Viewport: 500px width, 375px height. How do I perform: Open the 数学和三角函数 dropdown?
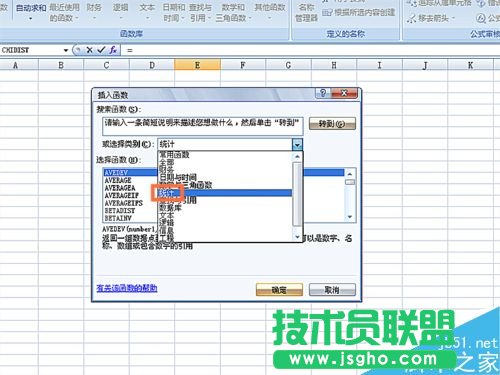pyautogui.click(x=233, y=12)
